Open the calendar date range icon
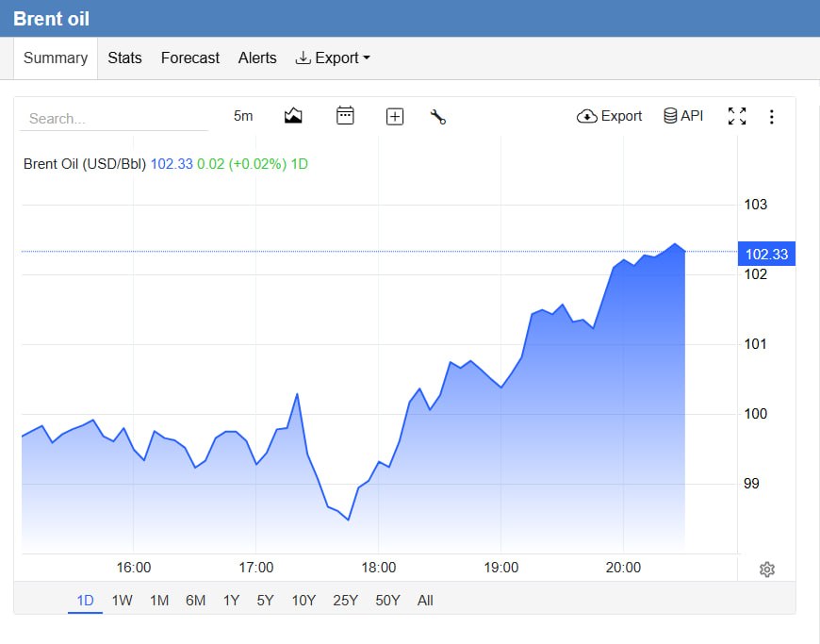This screenshot has width=820, height=644. (345, 116)
